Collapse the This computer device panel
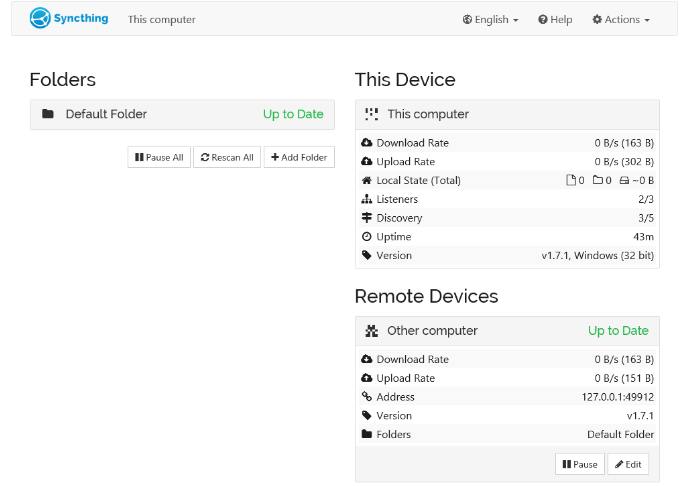This screenshot has height=486, width=680. pos(507,114)
